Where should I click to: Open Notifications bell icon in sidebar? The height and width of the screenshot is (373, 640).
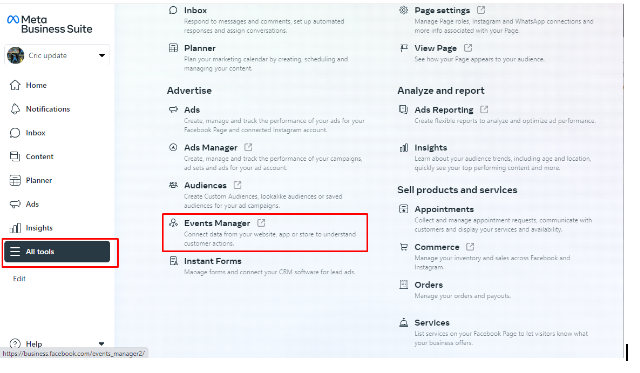[15, 109]
